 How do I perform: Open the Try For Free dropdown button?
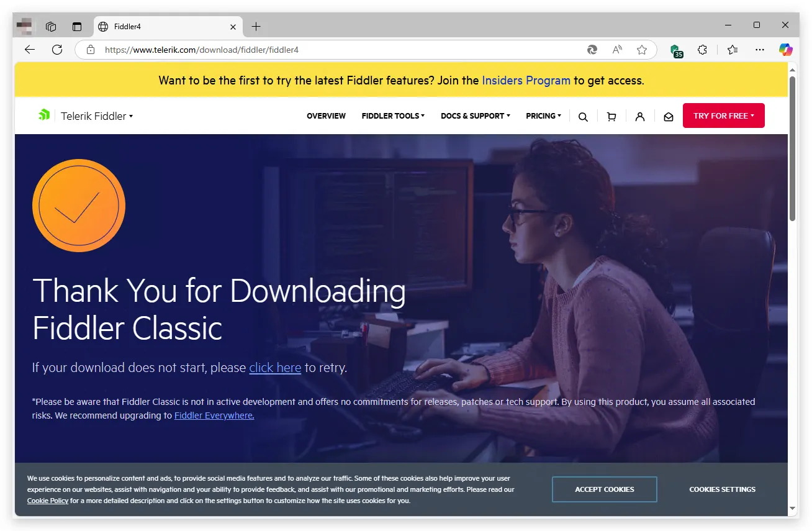tap(724, 116)
